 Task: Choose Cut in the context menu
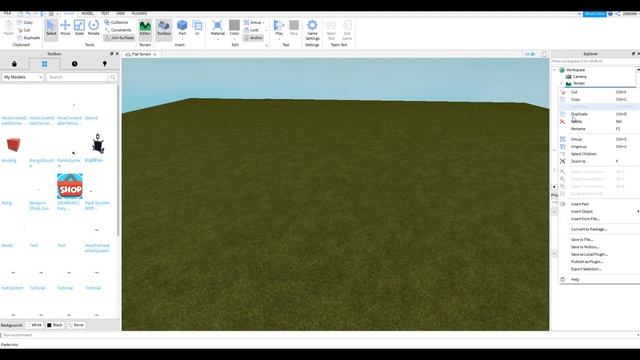tap(599, 92)
